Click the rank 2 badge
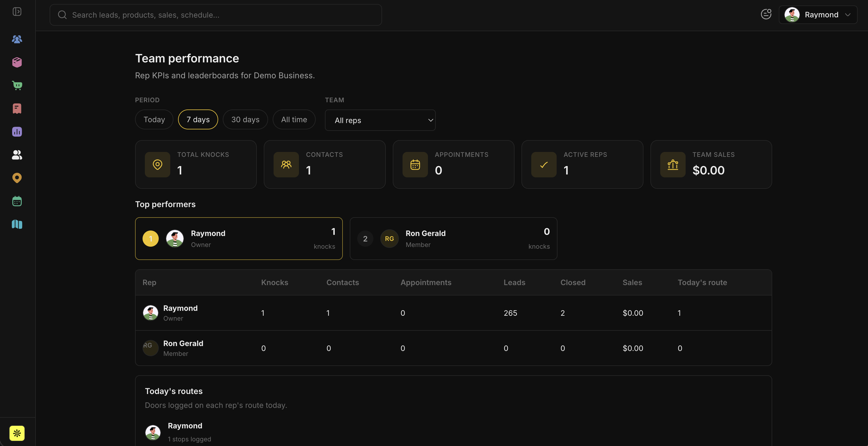This screenshot has width=868, height=446. click(x=365, y=239)
